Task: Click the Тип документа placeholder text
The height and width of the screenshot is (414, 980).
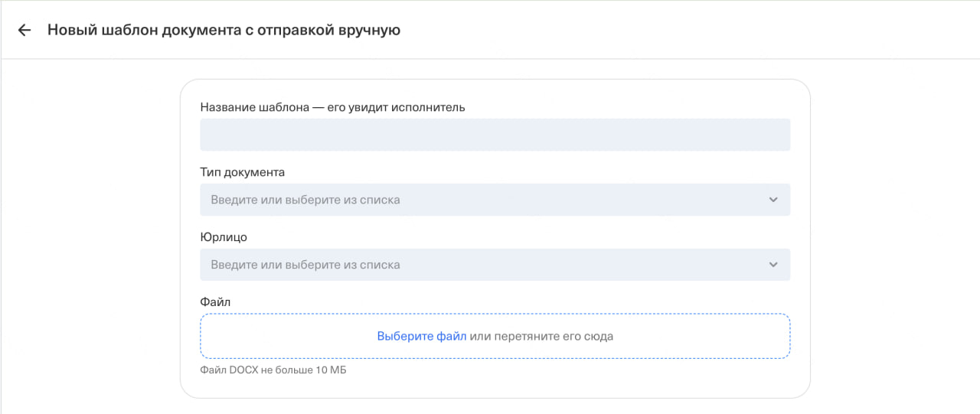Action: point(305,200)
